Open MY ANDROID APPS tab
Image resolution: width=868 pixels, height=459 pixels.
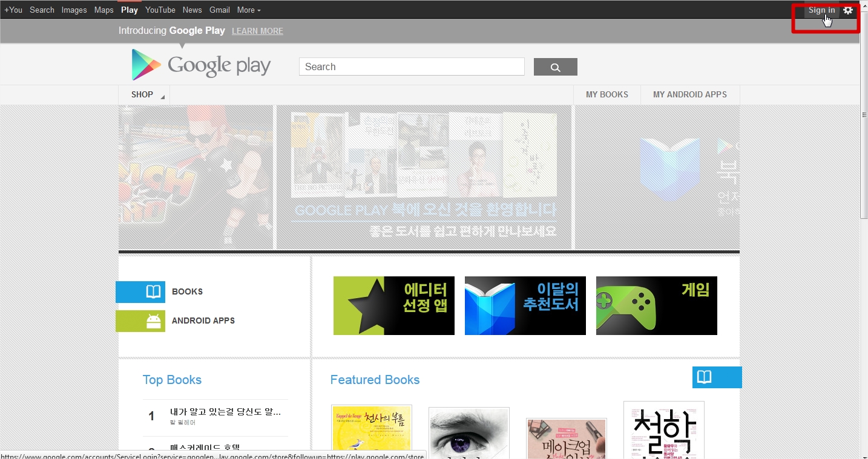coord(690,95)
